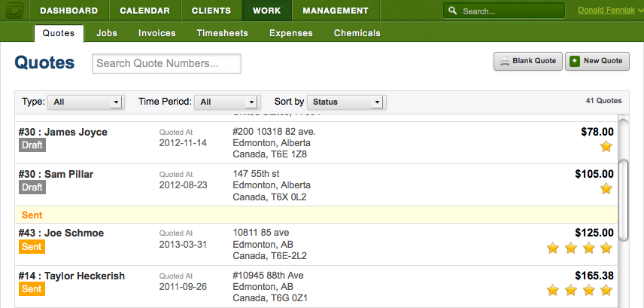Open the Time Period dropdown
This screenshot has height=308, width=644.
[227, 102]
